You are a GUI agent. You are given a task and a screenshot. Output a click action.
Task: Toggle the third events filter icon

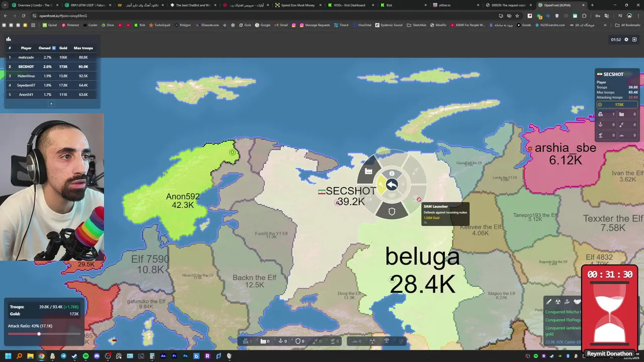click(x=567, y=302)
